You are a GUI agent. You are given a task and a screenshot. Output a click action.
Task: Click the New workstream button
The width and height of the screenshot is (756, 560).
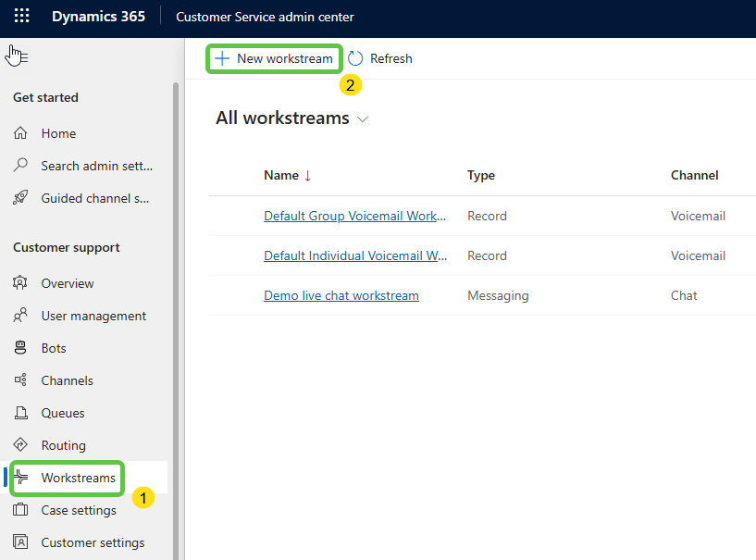click(x=274, y=58)
